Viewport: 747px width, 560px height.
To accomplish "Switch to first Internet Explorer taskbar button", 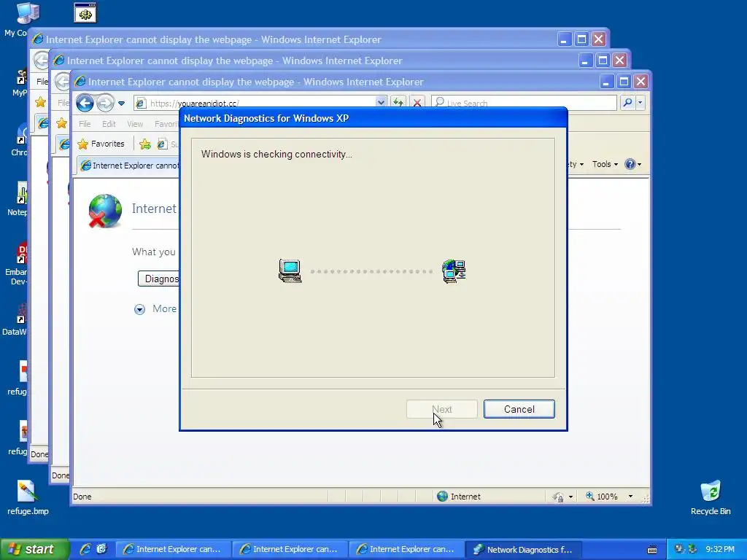I will pos(174,549).
